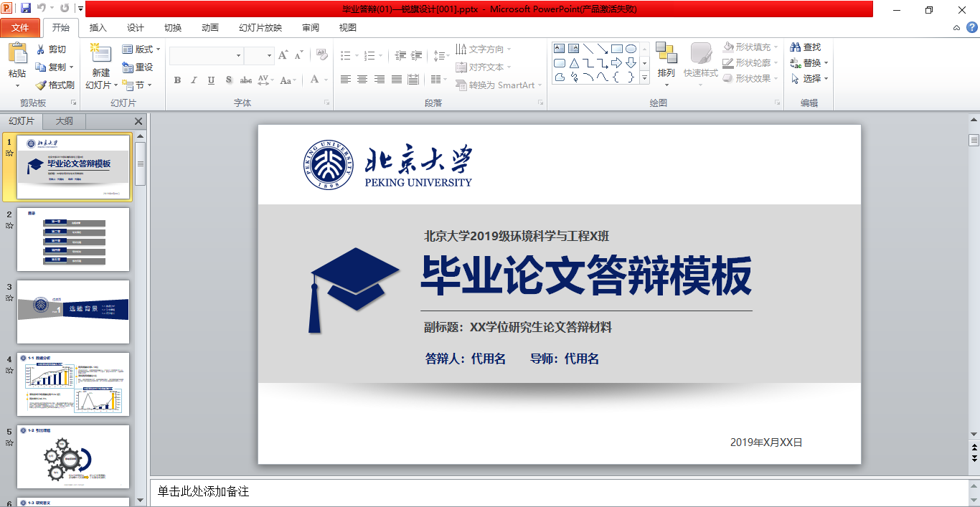
Task: Click the Paste (粘贴) clipboard icon
Action: click(x=17, y=53)
